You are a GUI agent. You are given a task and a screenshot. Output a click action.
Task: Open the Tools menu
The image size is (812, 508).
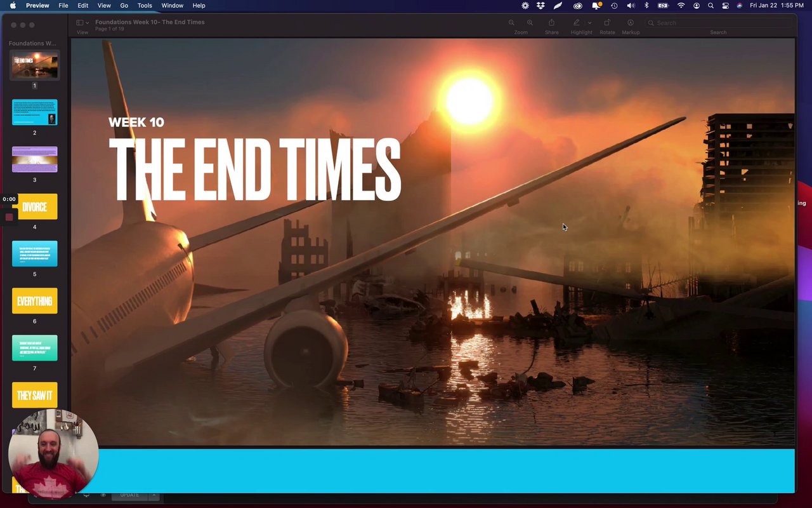click(x=145, y=5)
